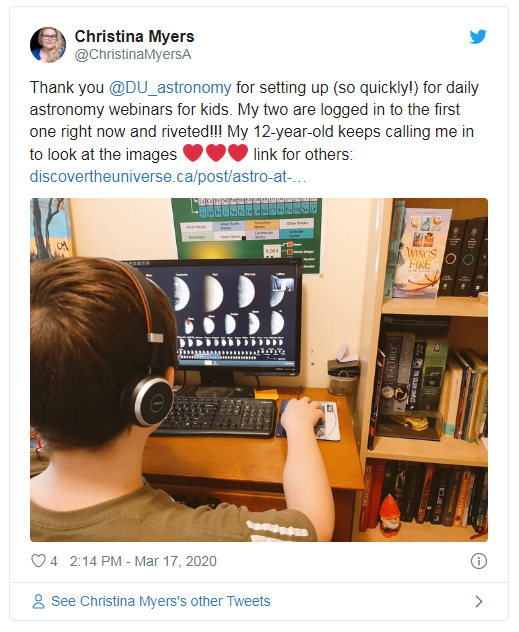
Task: Click the like count number 4
Action: [x=54, y=561]
